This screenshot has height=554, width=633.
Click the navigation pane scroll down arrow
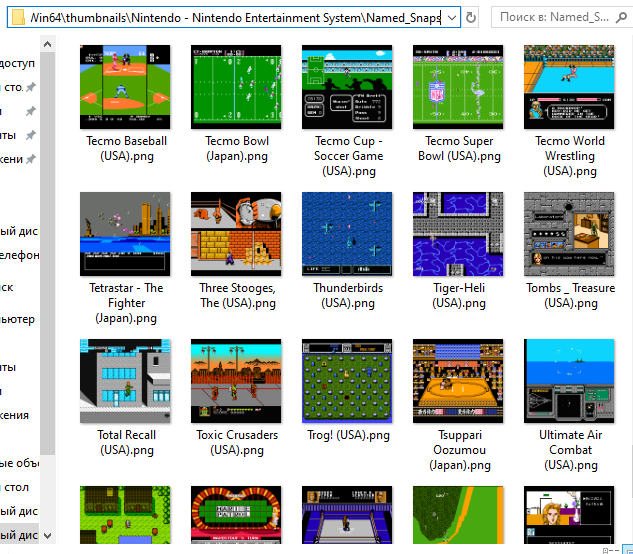pyautogui.click(x=47, y=536)
